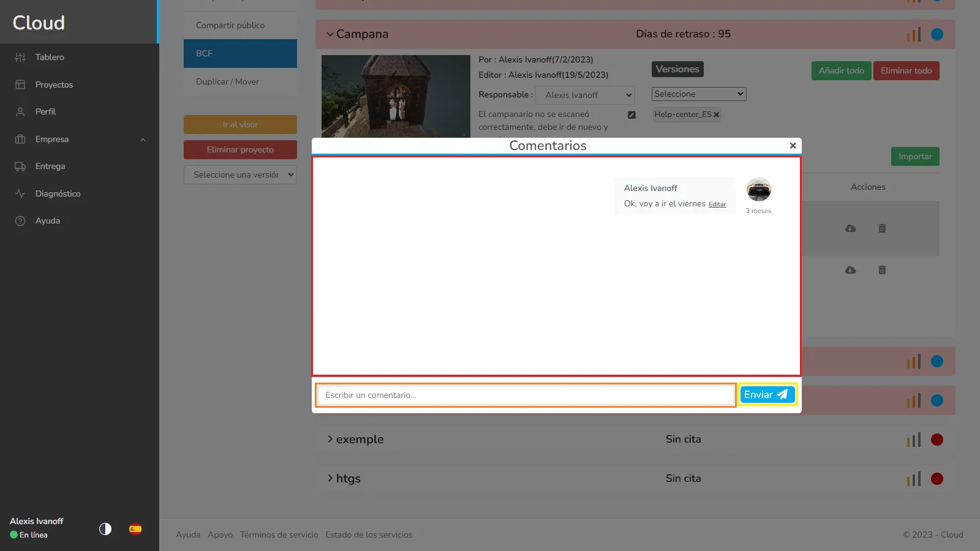Screen dimensions: 980x551
Task: Click the Versiones button
Action: 677,69
